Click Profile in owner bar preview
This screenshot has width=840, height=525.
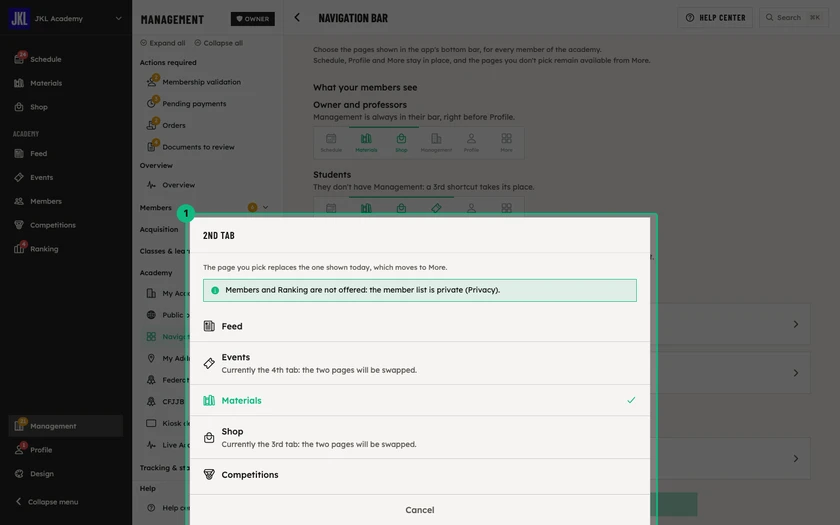coord(471,143)
